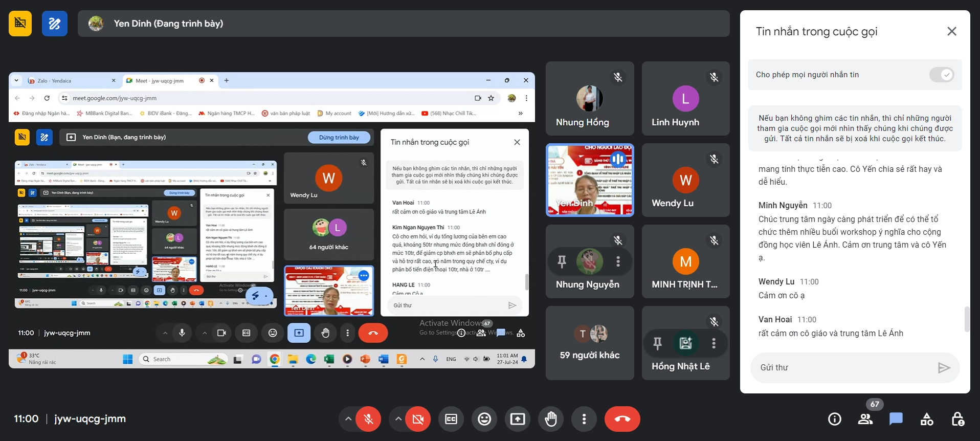Click the 'Gửi thư' message field
The height and width of the screenshot is (441, 980).
844,367
